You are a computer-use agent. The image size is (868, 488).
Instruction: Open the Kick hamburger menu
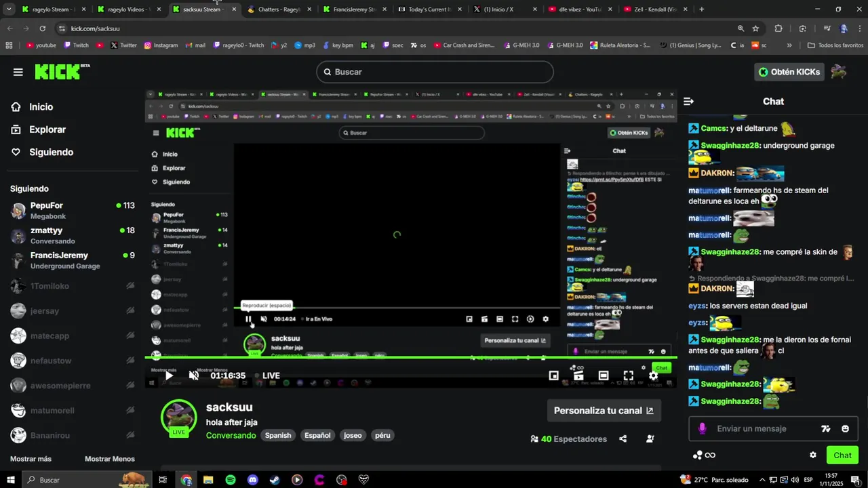pos(18,72)
